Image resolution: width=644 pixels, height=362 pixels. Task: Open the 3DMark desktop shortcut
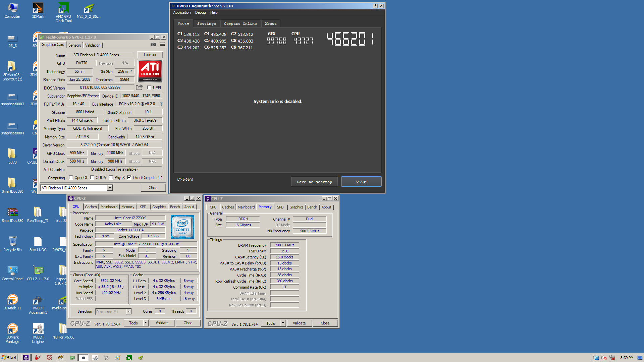click(38, 11)
